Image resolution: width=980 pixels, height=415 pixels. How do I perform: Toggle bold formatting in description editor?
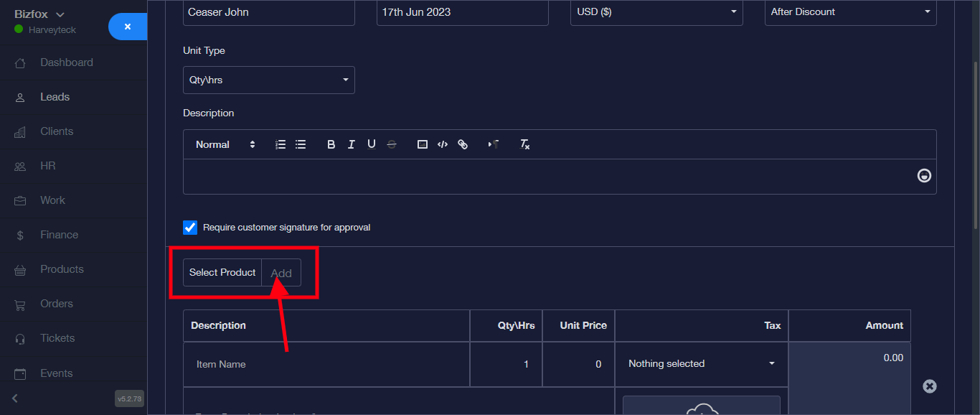click(x=331, y=144)
